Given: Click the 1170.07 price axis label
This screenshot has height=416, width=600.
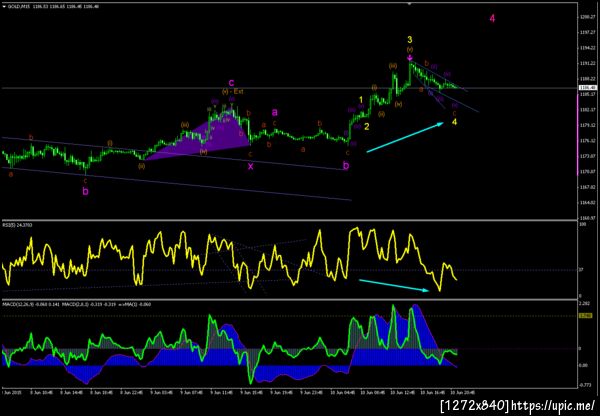Looking at the screenshot, I should click(587, 171).
